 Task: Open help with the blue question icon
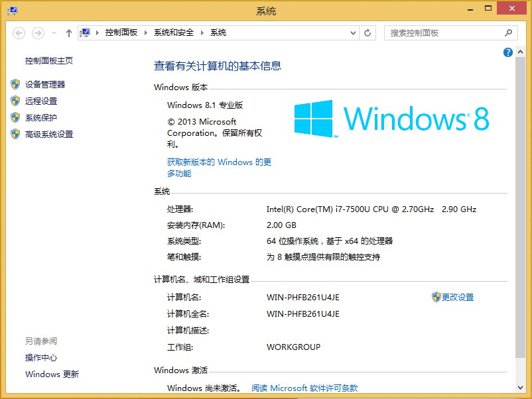[508, 52]
